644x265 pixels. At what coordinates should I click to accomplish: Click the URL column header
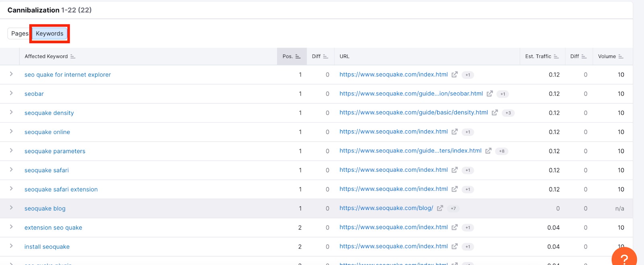[x=345, y=56]
